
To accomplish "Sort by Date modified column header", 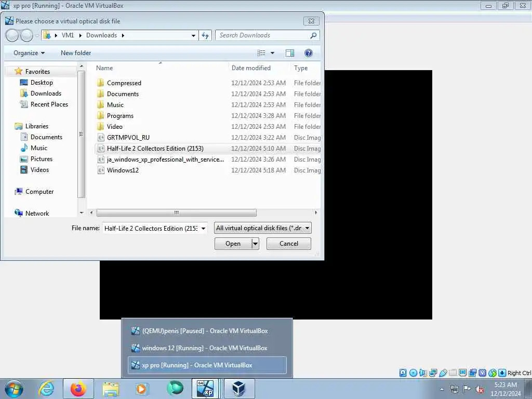I will [251, 68].
